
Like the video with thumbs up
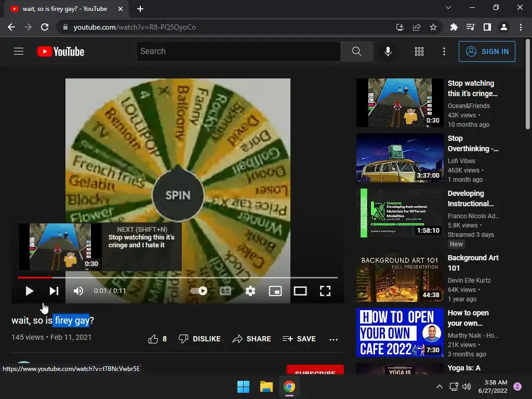[157, 339]
